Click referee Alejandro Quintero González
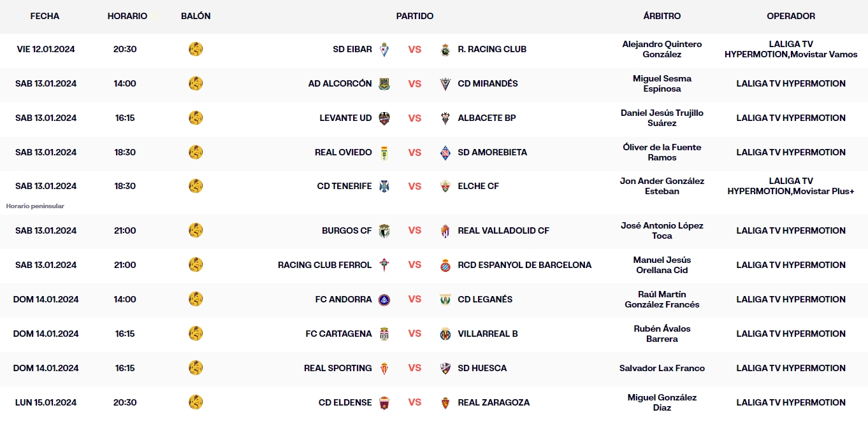 (662, 49)
